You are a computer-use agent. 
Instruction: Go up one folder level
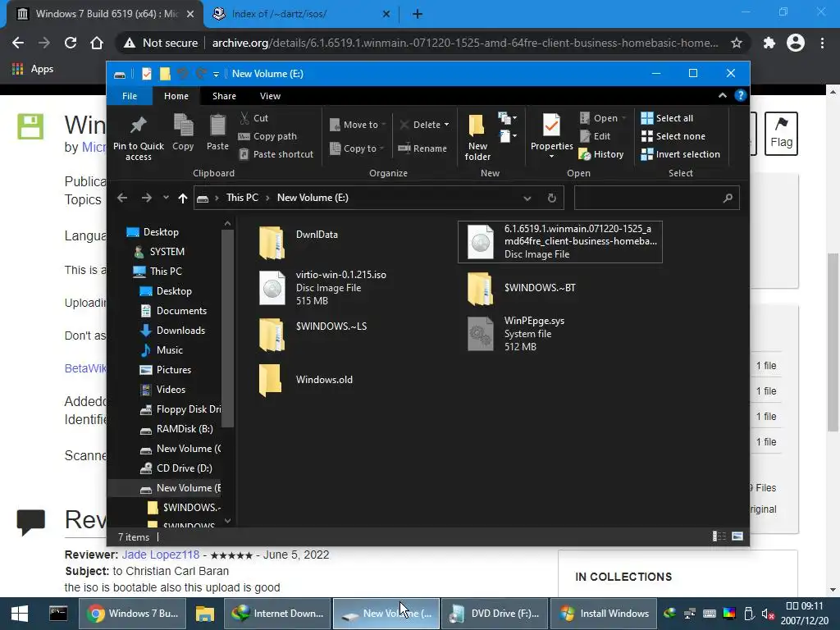coord(183,199)
